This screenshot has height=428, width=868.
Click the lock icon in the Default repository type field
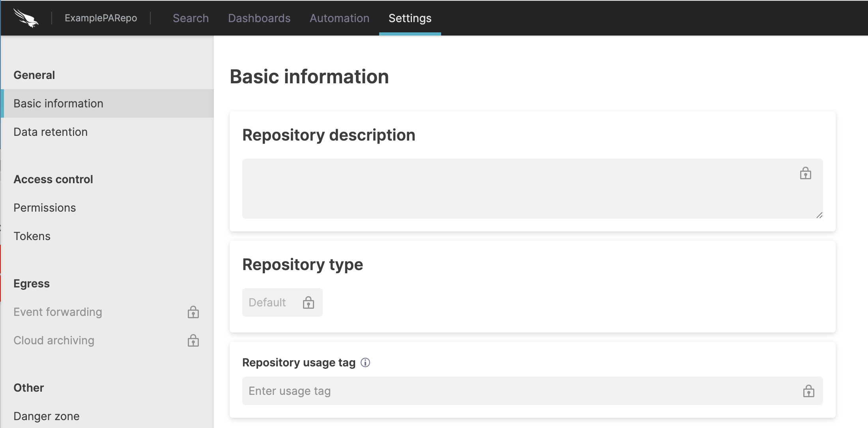[x=308, y=302]
